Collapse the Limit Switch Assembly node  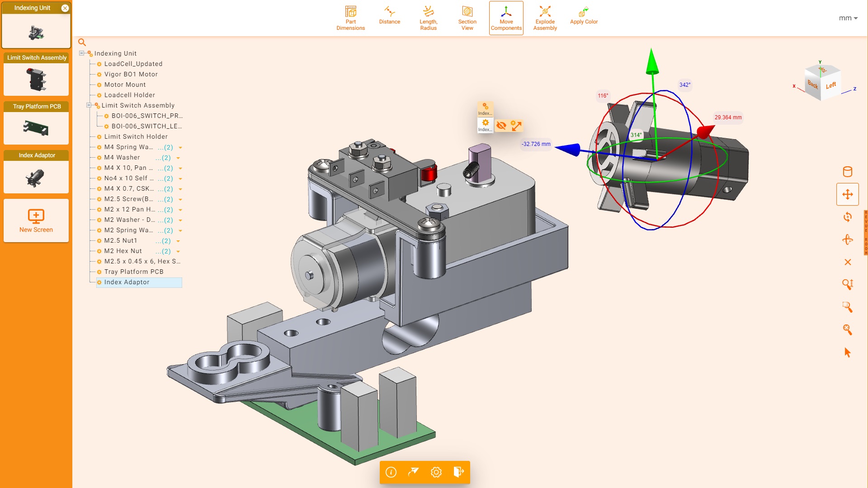[x=89, y=105]
